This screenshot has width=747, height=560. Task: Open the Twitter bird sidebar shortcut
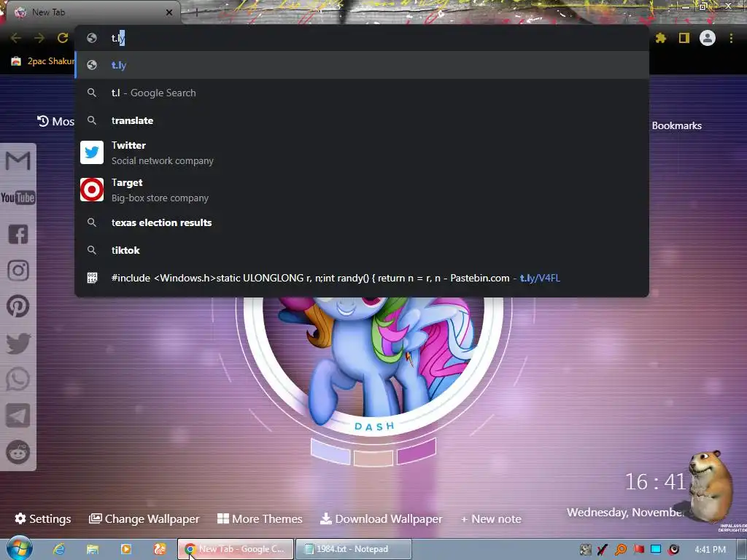(x=18, y=343)
